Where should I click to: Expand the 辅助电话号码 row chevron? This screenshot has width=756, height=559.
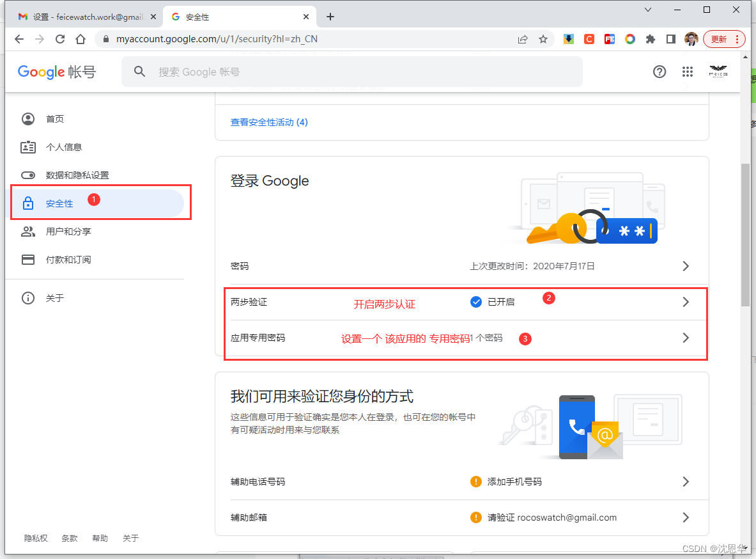pos(686,481)
